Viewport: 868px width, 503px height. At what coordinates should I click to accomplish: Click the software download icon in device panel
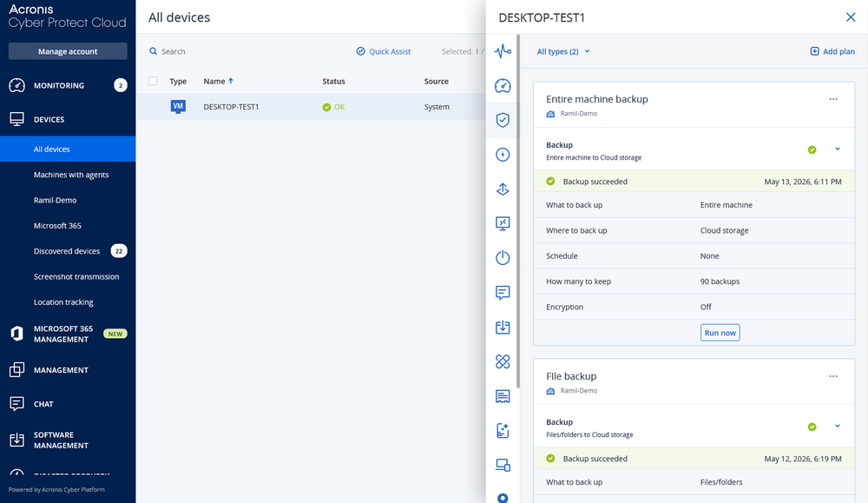pyautogui.click(x=503, y=327)
